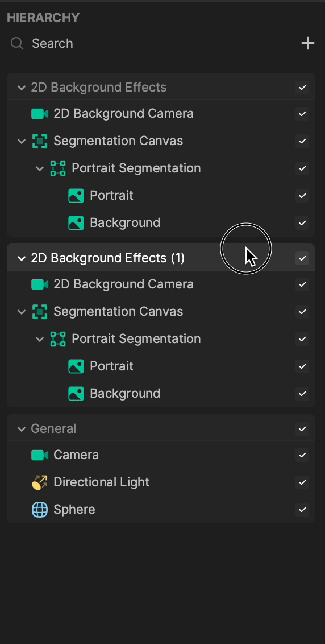The image size is (325, 644).
Task: Uncheck the General group checkbox
Action: pyautogui.click(x=302, y=429)
